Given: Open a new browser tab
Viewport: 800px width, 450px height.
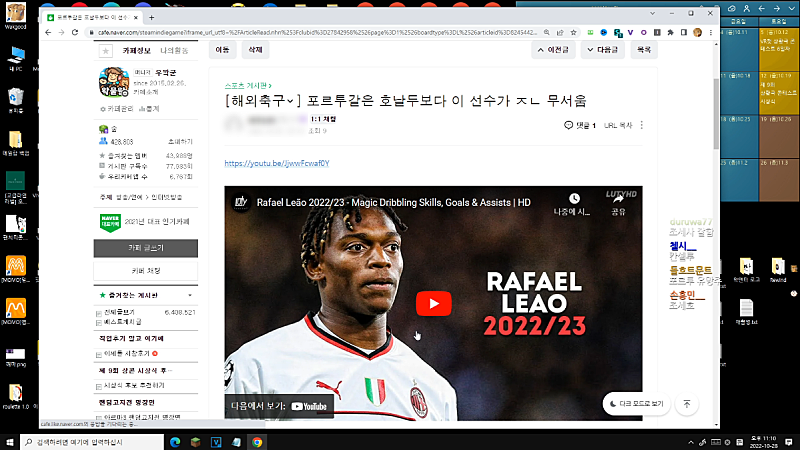Looking at the screenshot, I should (x=152, y=17).
